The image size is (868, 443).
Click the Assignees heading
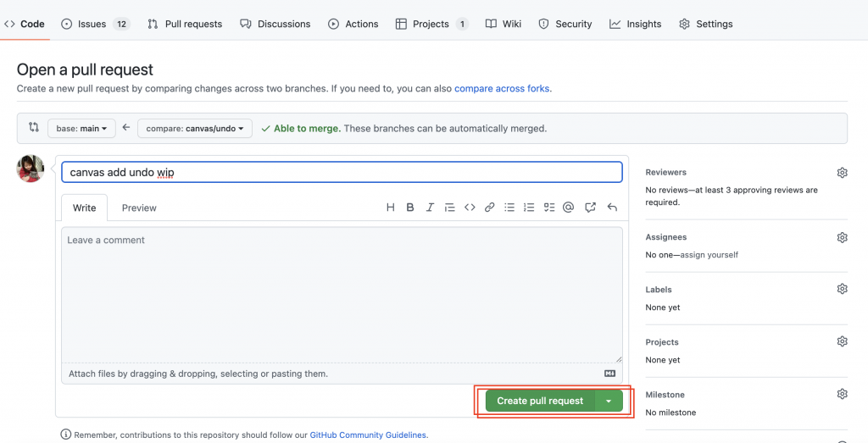click(666, 237)
